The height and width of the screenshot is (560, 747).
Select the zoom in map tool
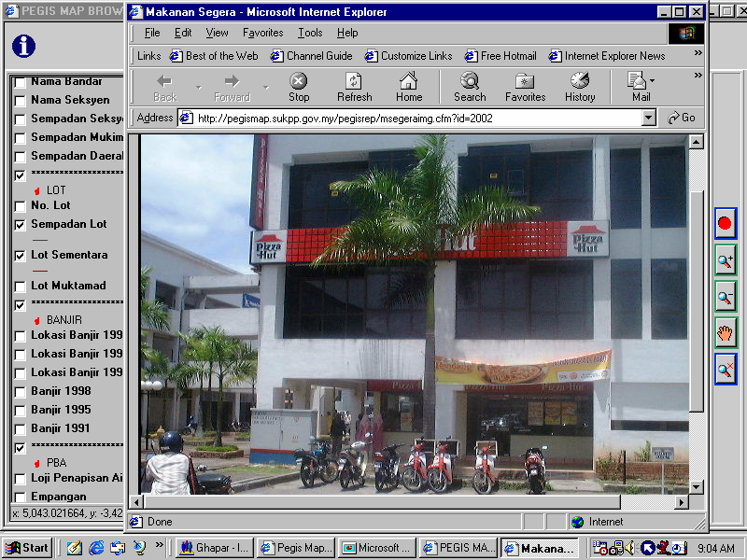(726, 261)
